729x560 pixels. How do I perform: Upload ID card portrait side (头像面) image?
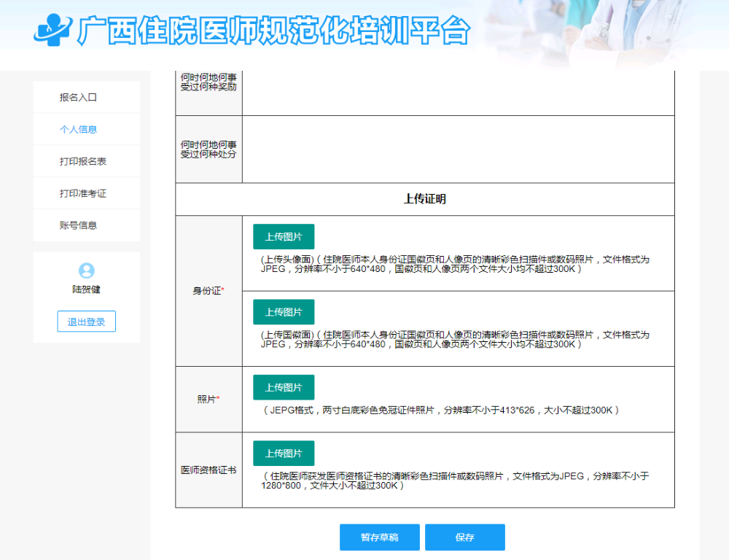(x=284, y=237)
